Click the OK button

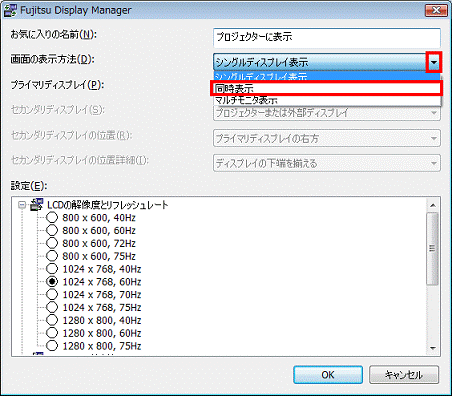(328, 375)
